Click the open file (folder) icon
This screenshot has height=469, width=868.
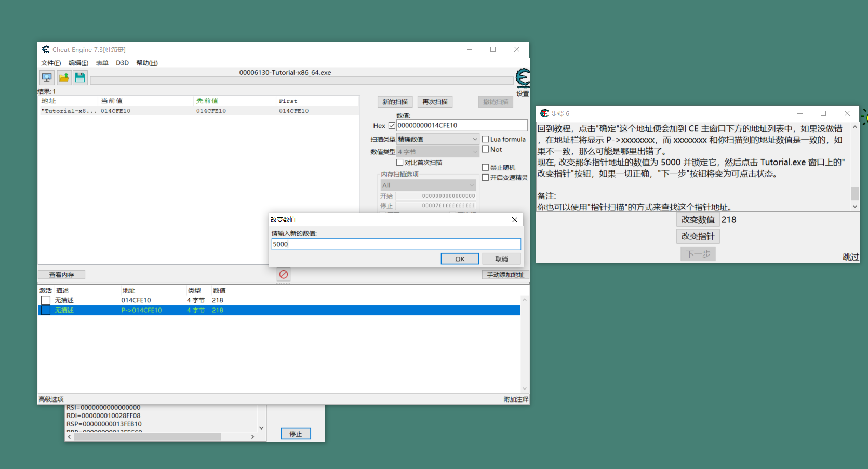coord(63,77)
